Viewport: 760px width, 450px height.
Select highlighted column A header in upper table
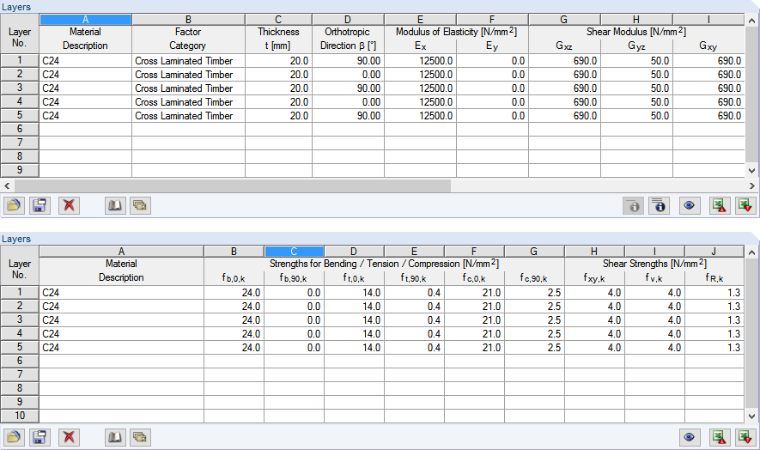point(85,19)
